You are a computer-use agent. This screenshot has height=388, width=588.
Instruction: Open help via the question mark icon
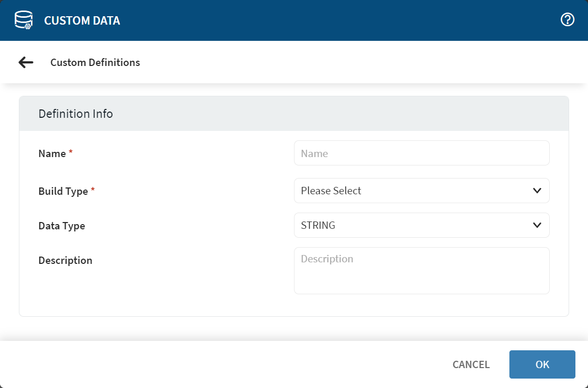568,20
